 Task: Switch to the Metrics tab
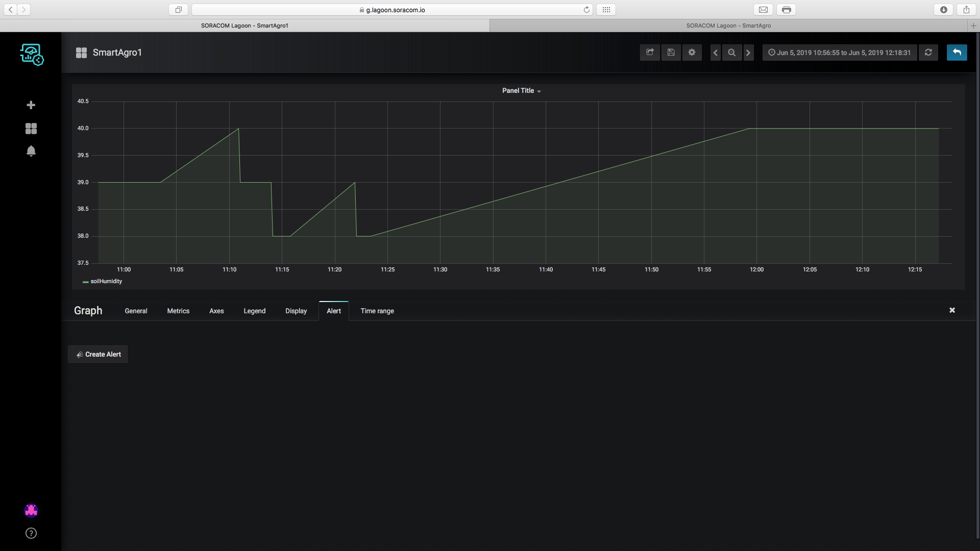coord(178,311)
